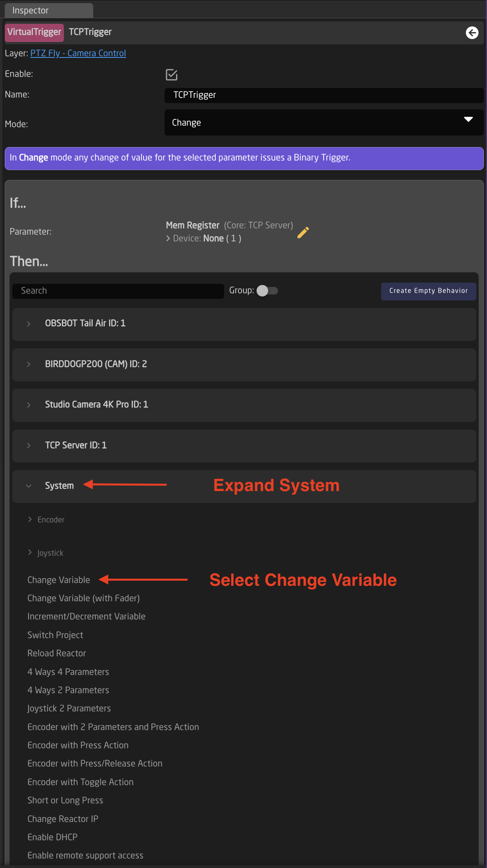487x868 pixels.
Task: Select Joystick 2 Parameters
Action: pos(69,708)
